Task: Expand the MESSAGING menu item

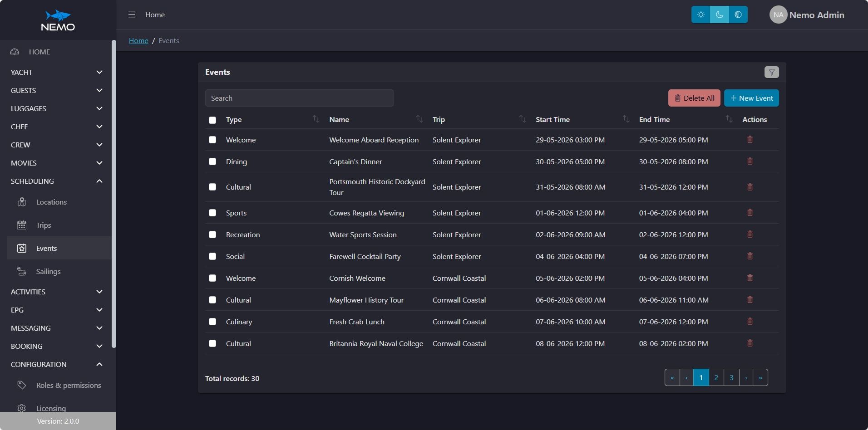Action: click(x=56, y=328)
